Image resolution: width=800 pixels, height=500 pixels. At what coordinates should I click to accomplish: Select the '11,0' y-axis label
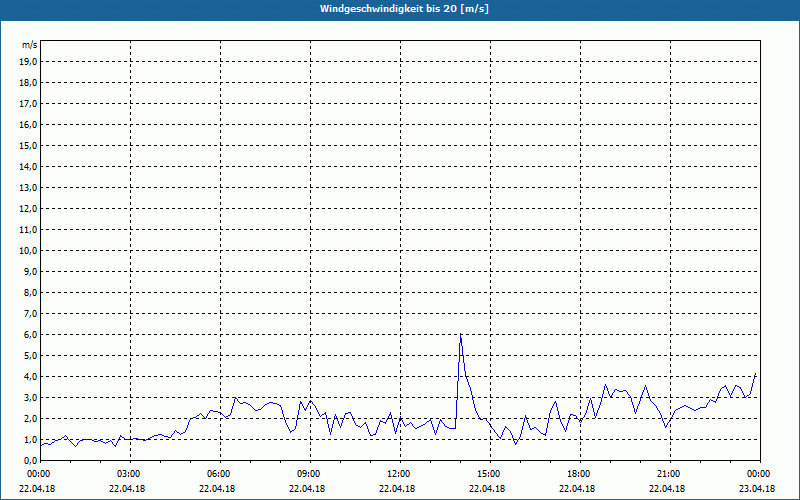pyautogui.click(x=28, y=230)
